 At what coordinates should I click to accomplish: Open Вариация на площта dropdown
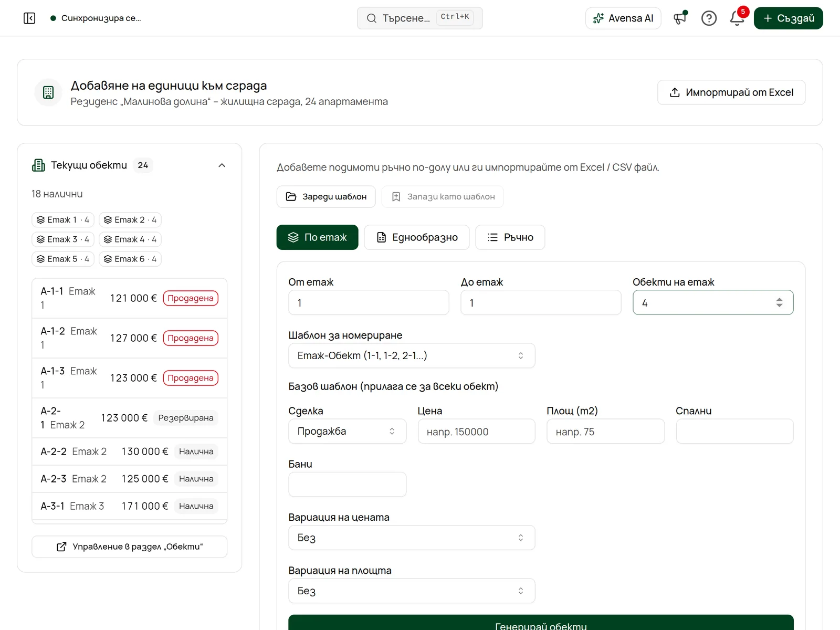point(412,591)
